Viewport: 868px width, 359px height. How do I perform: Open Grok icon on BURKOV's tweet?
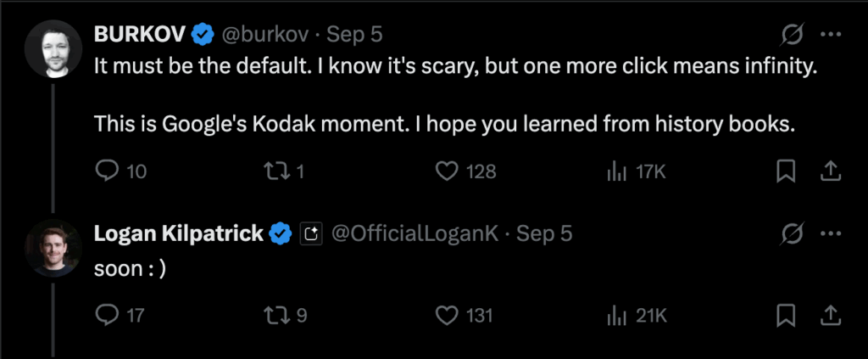(x=793, y=35)
